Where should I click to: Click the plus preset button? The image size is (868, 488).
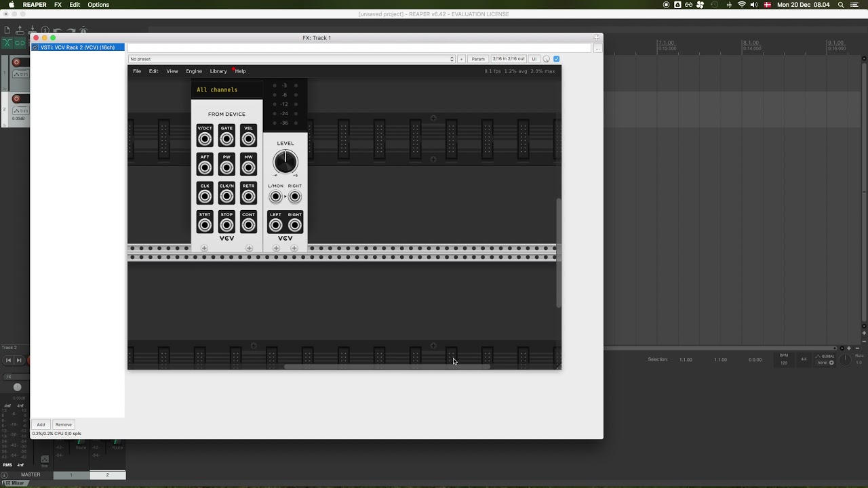pos(461,59)
